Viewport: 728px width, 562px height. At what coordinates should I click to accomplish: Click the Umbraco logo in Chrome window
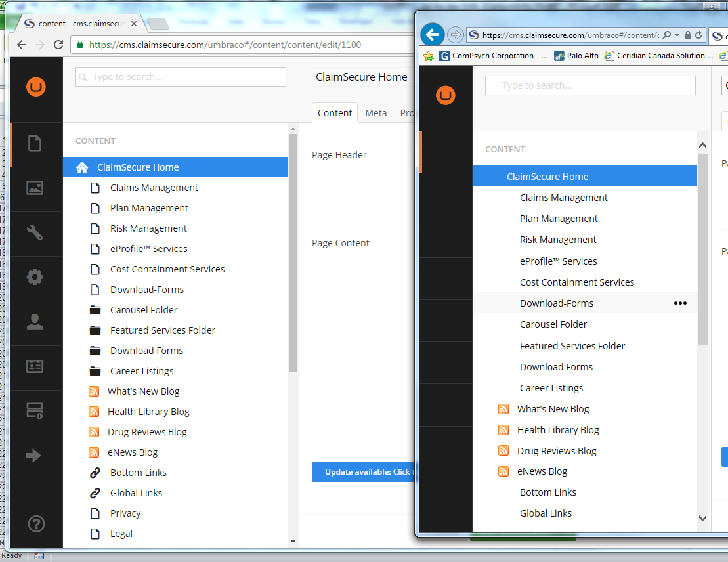[x=35, y=87]
